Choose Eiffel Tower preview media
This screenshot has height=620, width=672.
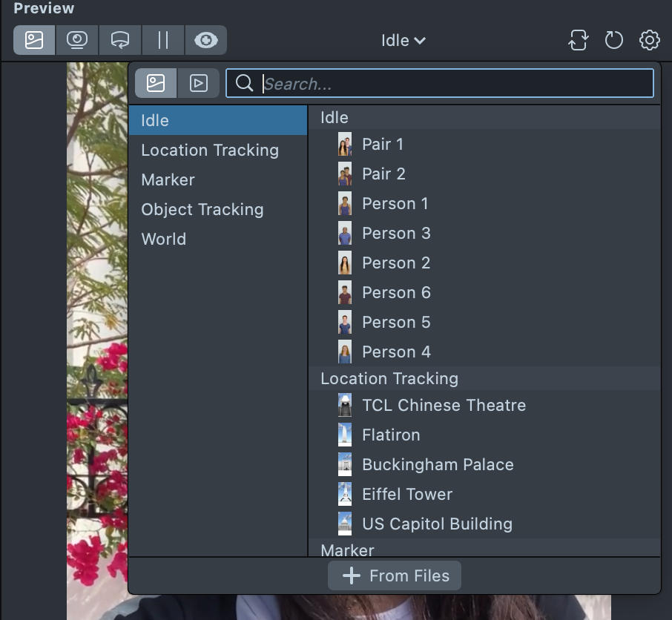pyautogui.click(x=406, y=494)
